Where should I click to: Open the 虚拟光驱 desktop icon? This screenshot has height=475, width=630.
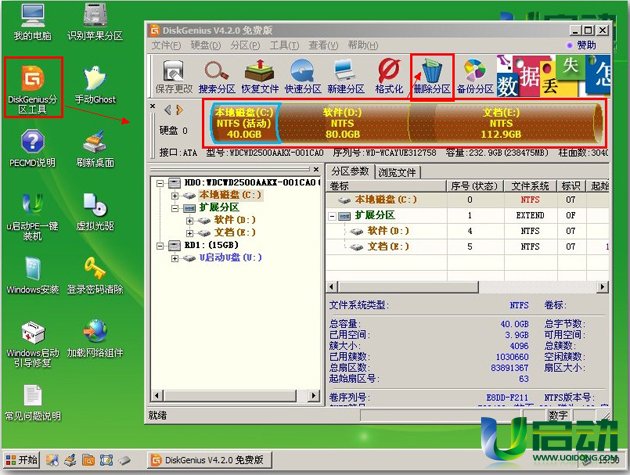pos(95,212)
